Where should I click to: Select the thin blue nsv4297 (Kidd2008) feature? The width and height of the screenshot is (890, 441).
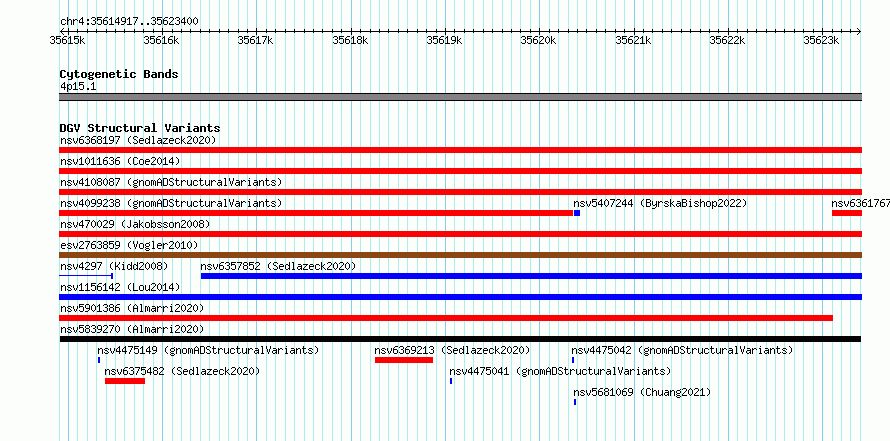(x=86, y=276)
